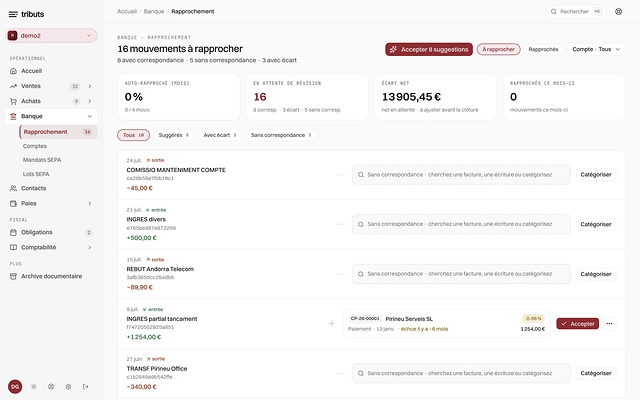This screenshot has width=640, height=400.
Task: Go to Accueil breadcrumb link
Action: [127, 11]
